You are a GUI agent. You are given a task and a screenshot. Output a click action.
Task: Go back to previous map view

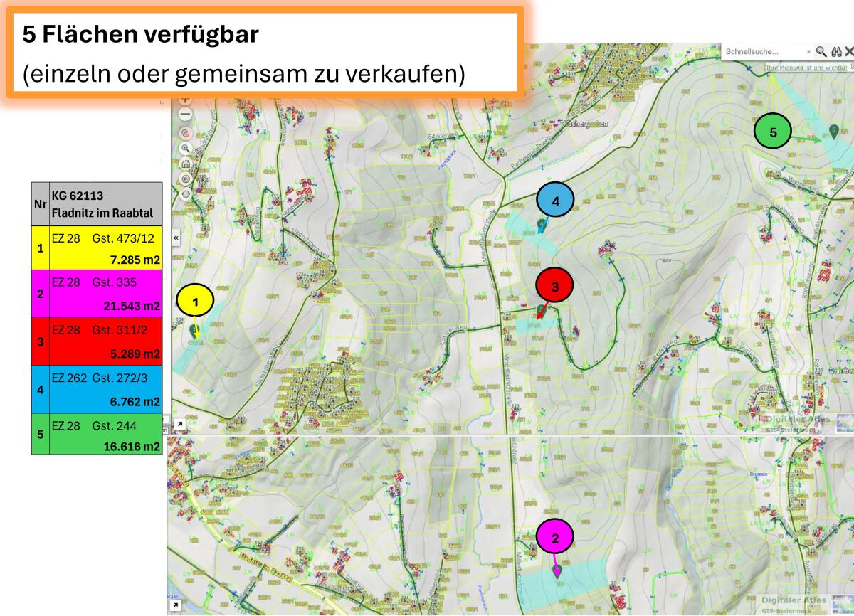click(x=185, y=179)
